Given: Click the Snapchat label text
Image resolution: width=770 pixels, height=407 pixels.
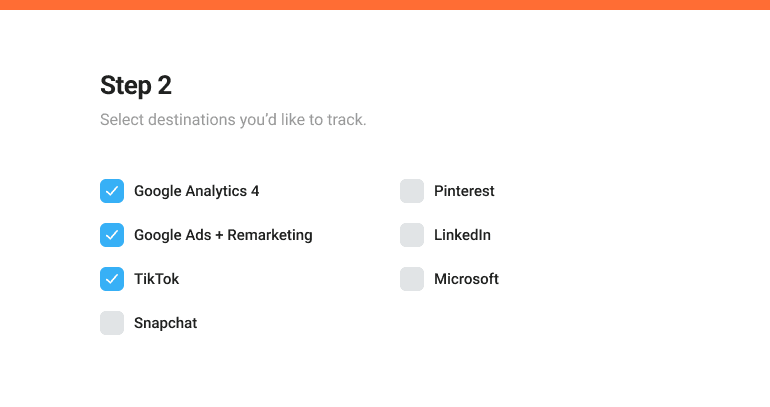Looking at the screenshot, I should pyautogui.click(x=165, y=323).
